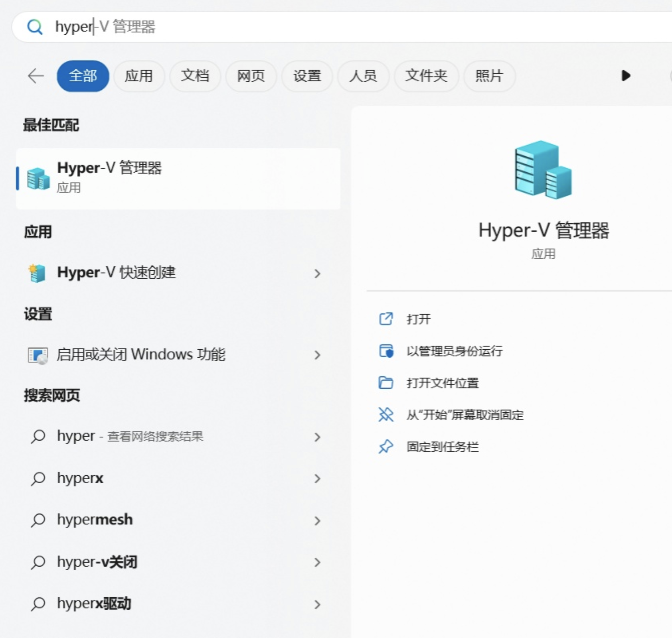Viewport: 672px width, 638px height.
Task: Show more filters with the play arrow
Action: [x=626, y=75]
